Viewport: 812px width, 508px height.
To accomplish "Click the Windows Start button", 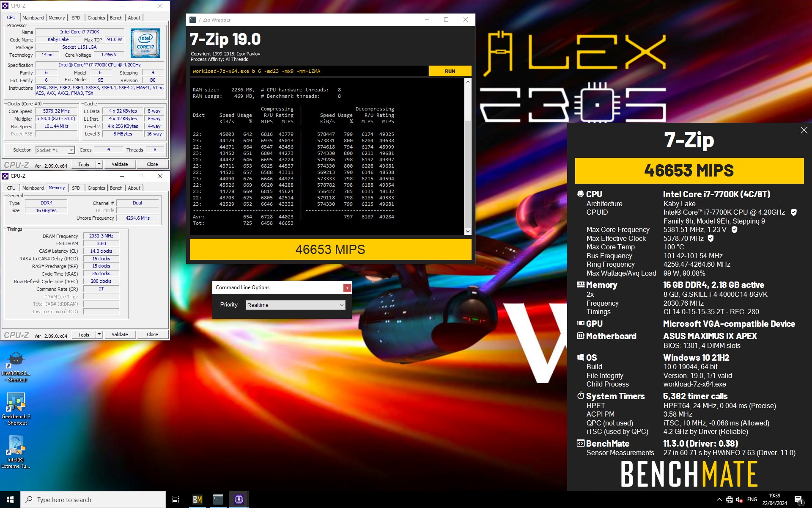I will tap(10, 500).
